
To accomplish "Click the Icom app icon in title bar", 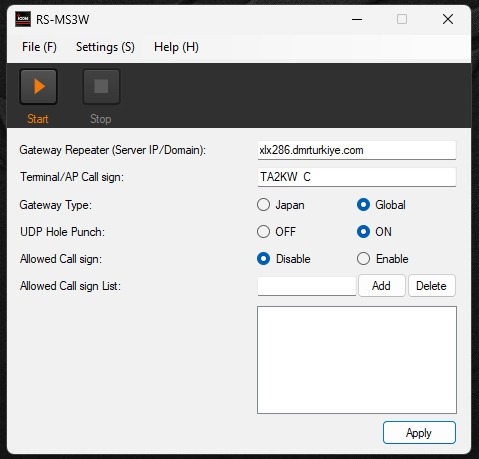I will [23, 19].
